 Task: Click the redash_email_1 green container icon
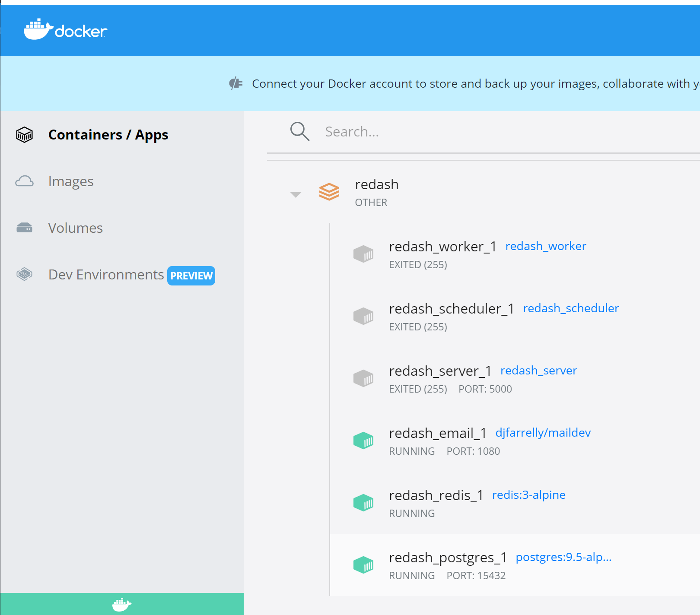coord(363,441)
